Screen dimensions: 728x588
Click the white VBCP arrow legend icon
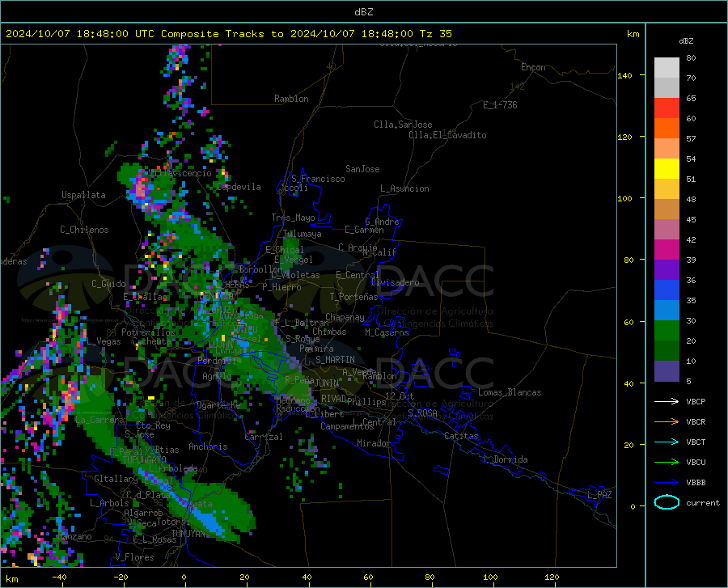pyautogui.click(x=667, y=401)
